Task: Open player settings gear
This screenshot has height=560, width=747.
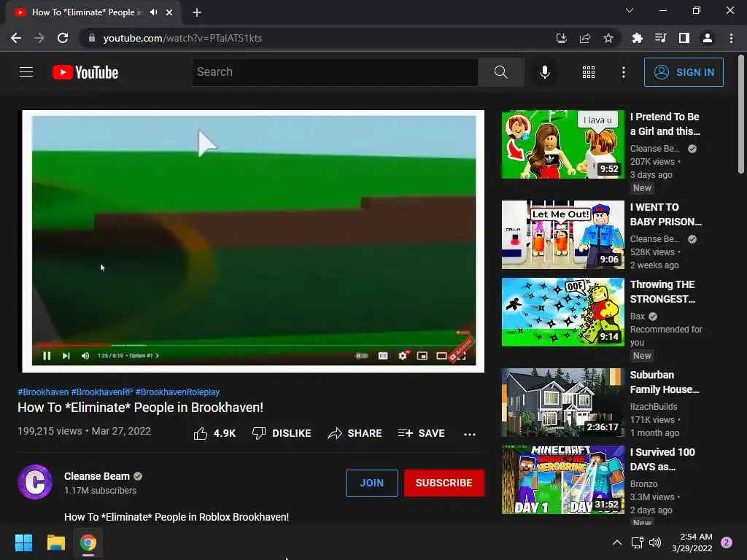Action: (403, 356)
